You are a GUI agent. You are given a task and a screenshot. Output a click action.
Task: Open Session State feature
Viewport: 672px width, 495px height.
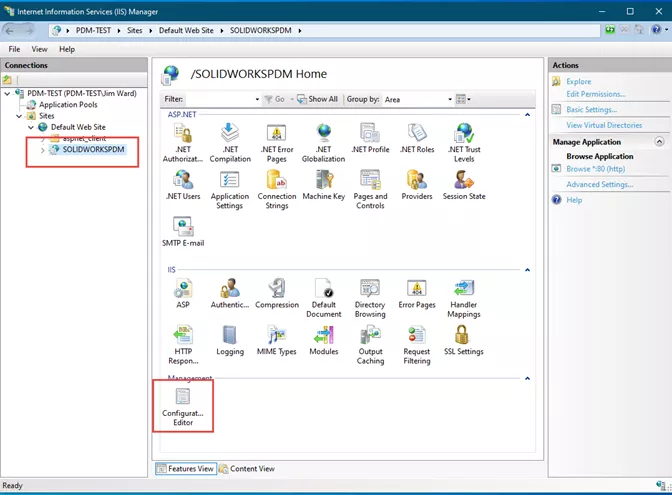pos(464,185)
